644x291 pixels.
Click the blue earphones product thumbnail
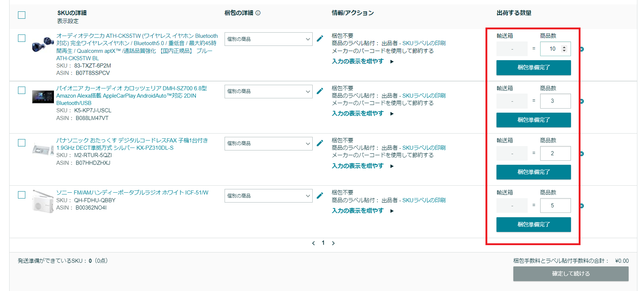[43, 44]
